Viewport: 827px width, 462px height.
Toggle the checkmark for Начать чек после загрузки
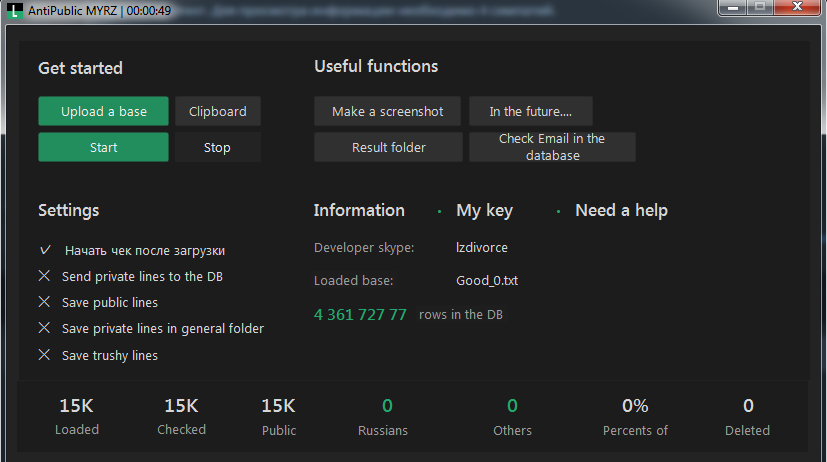coord(44,250)
